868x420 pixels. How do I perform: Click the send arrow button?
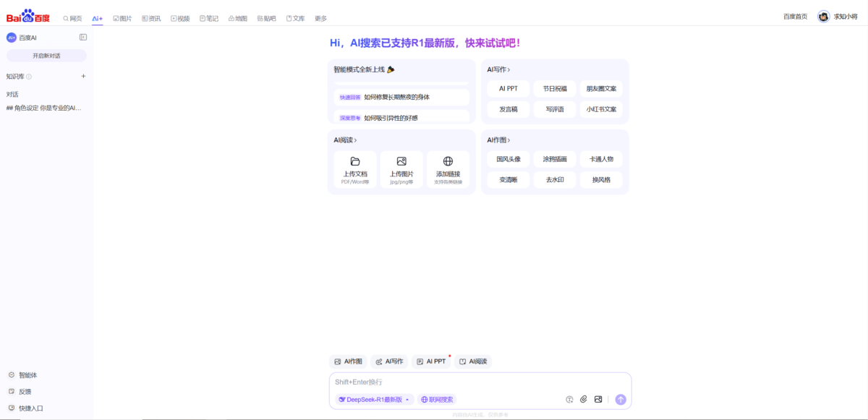click(x=621, y=399)
